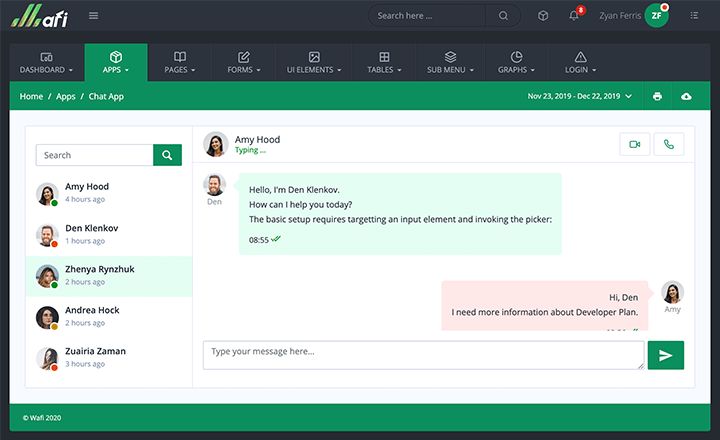
Task: Click the cloud download icon
Action: [x=686, y=96]
